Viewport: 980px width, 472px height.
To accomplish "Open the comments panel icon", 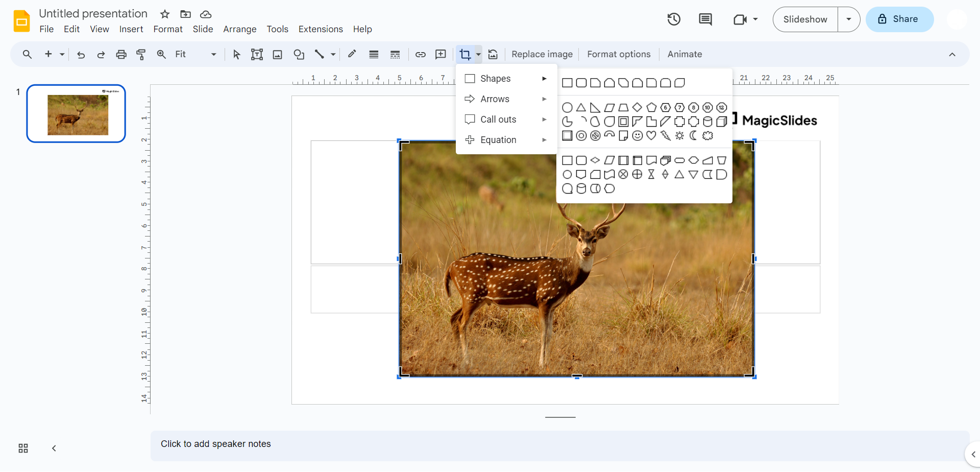I will coord(705,19).
